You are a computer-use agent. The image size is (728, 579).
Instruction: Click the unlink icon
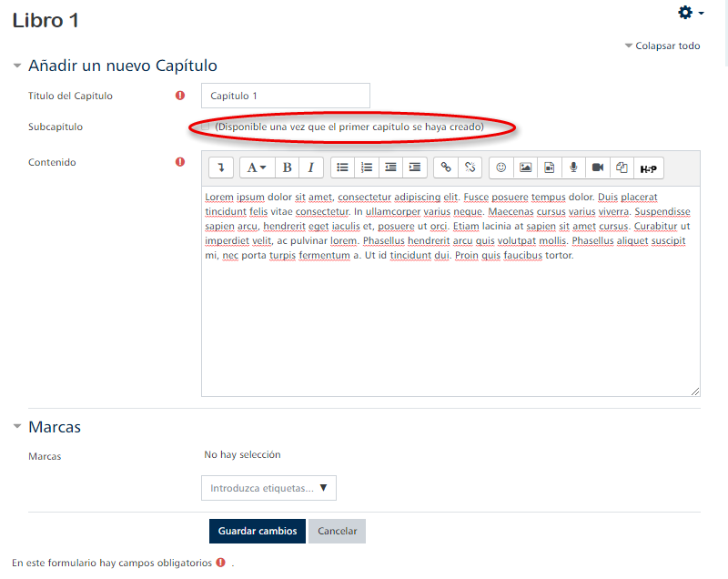pyautogui.click(x=470, y=168)
